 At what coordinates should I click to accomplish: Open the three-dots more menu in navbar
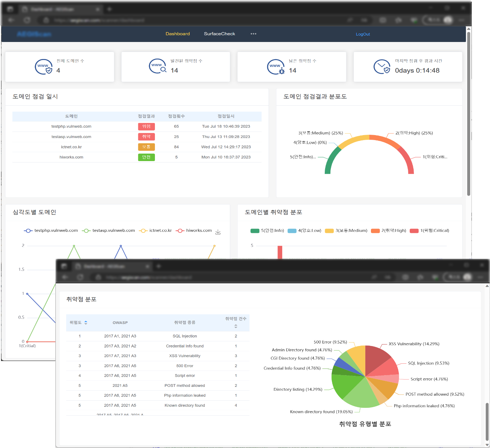pos(253,34)
